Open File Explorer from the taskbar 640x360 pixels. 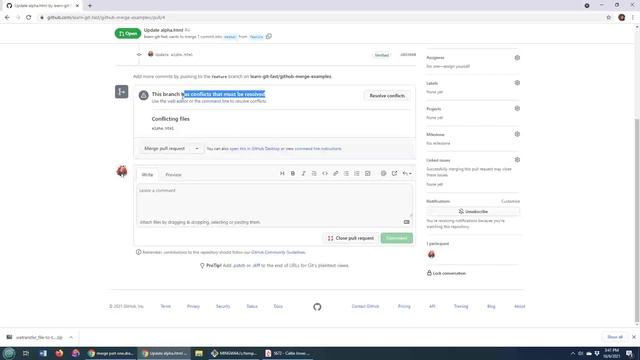[199, 353]
